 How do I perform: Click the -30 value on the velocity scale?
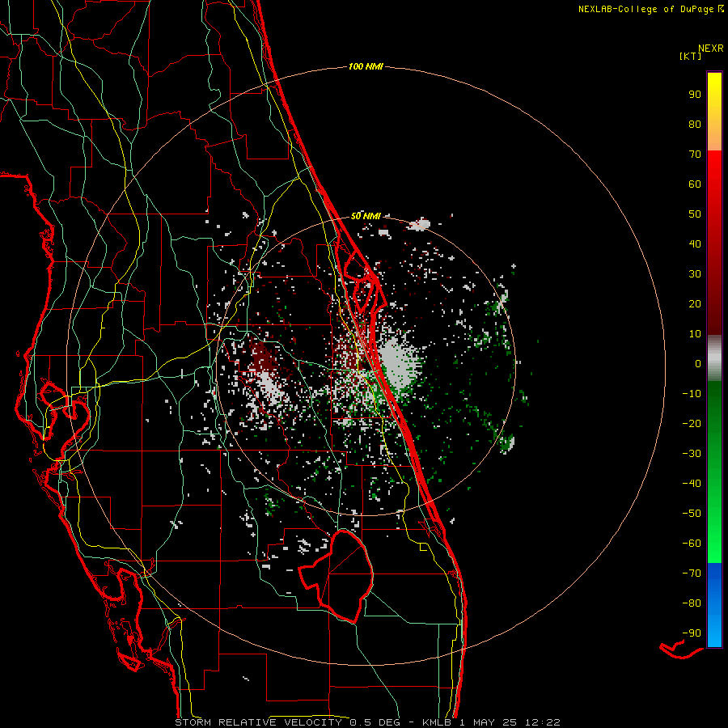click(692, 454)
